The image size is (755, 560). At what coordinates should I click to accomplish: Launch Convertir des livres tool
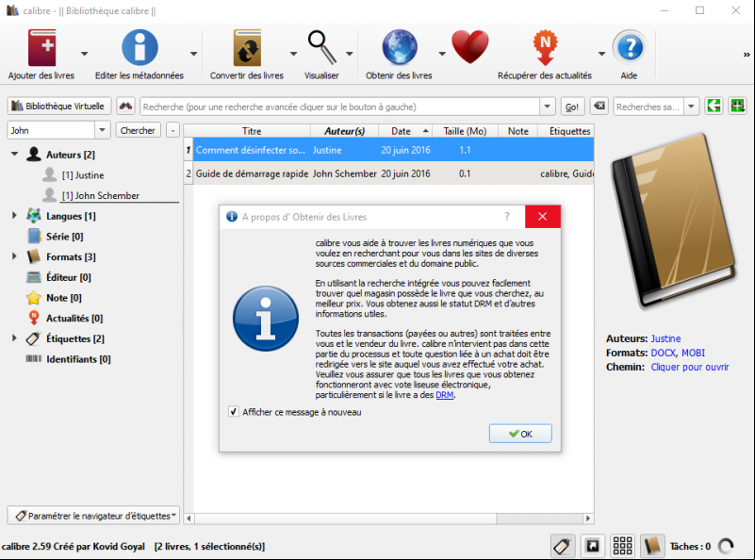click(x=247, y=48)
